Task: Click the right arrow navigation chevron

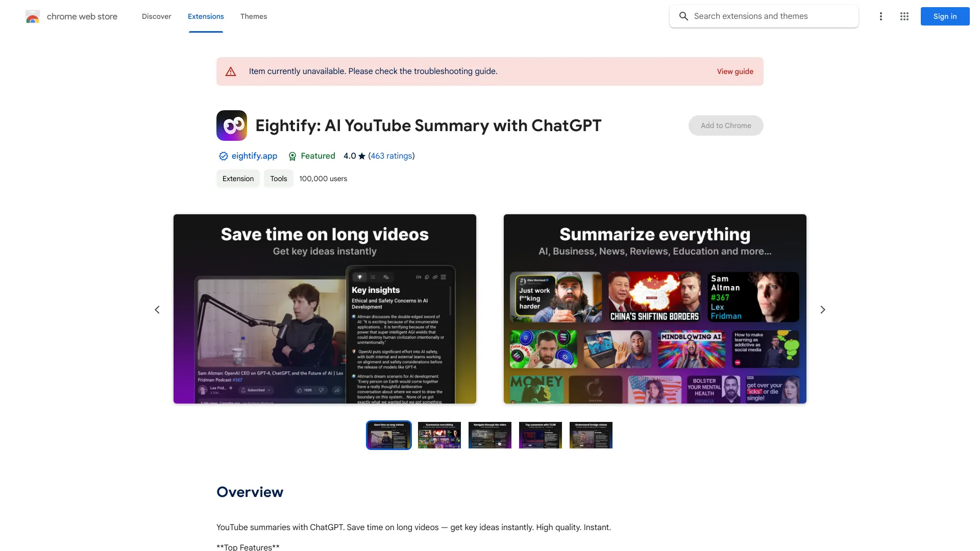Action: tap(822, 309)
